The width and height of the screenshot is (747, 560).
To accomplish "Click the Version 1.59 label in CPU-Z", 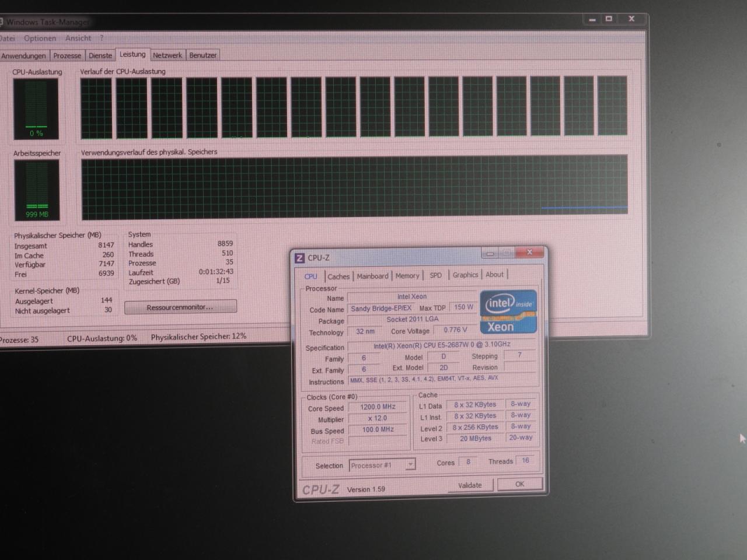I will pyautogui.click(x=366, y=489).
